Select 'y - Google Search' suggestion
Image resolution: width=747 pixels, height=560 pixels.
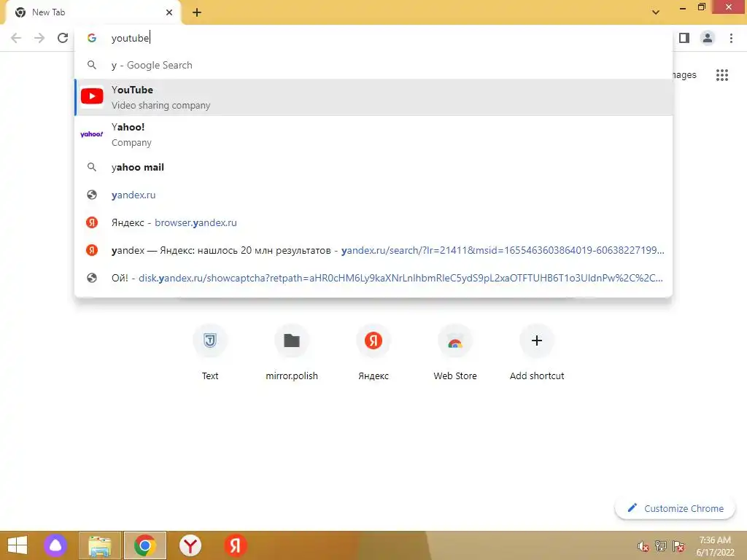(373, 65)
